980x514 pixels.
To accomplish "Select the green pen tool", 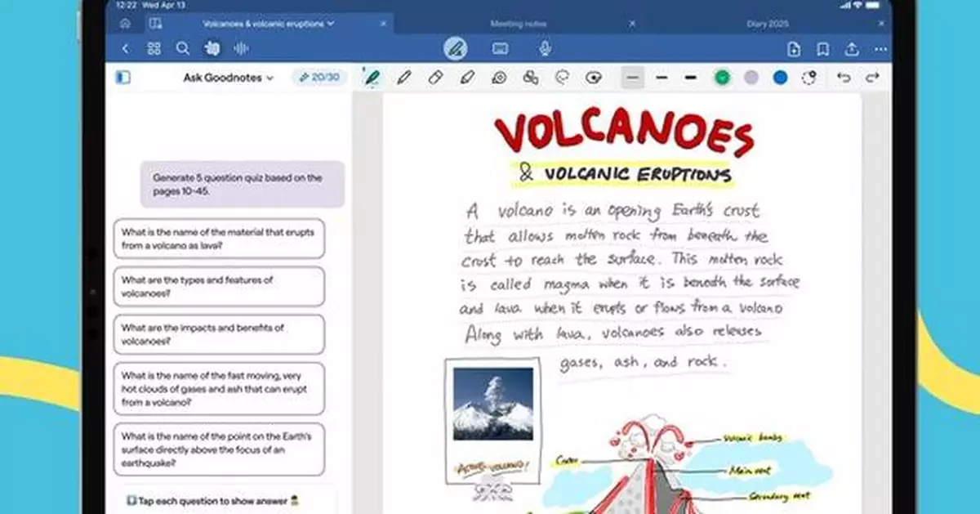I will click(372, 78).
